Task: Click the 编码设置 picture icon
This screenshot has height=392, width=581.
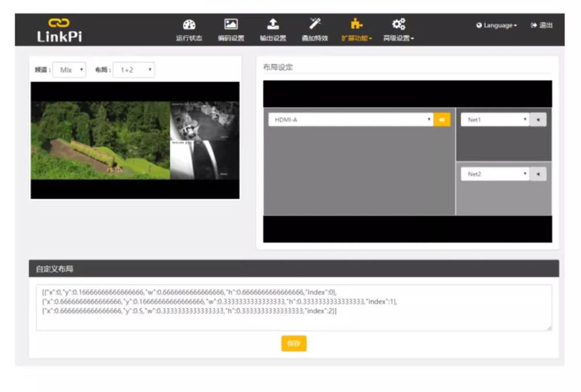Action: (231, 24)
